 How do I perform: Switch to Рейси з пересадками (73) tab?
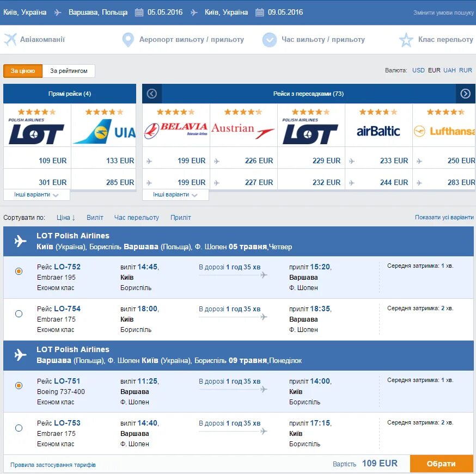pyautogui.click(x=308, y=94)
